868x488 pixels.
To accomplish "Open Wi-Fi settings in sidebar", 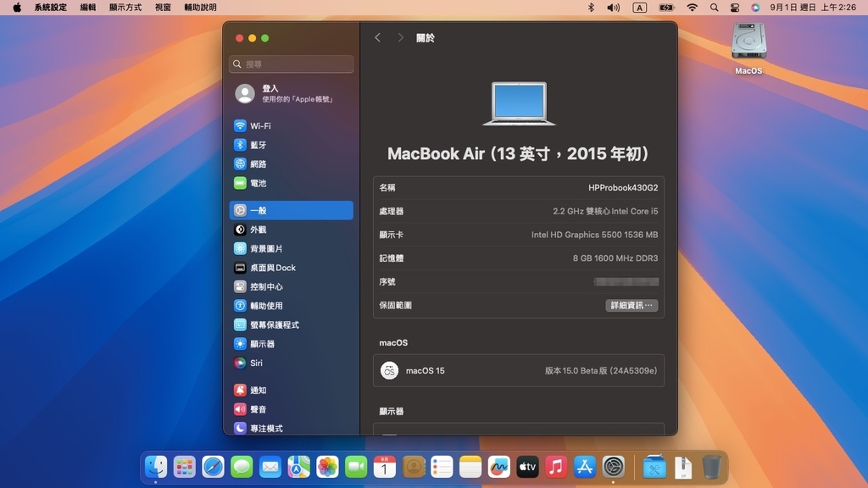I will [x=292, y=125].
